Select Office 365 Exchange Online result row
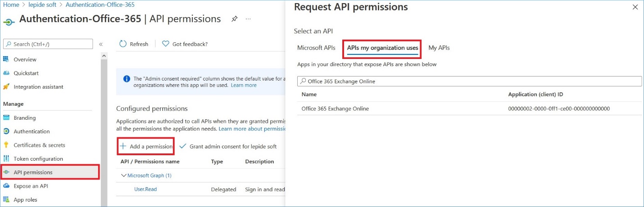This screenshot has width=644, height=207. click(469, 108)
